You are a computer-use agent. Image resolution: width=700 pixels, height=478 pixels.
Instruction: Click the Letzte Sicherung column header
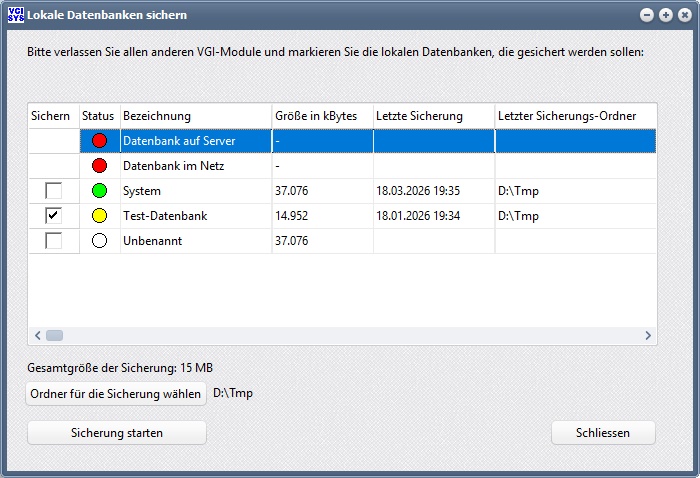pos(432,116)
